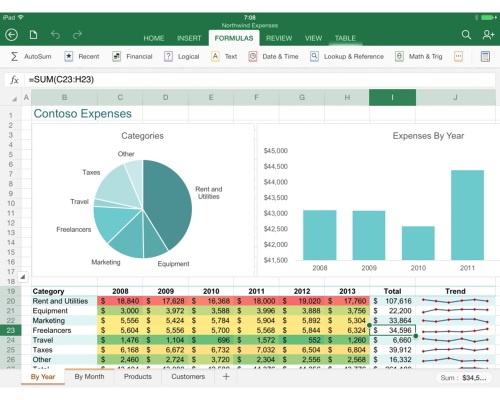Viewport: 500px width, 400px height.
Task: Tap the select-all corner triangle
Action: (14, 99)
